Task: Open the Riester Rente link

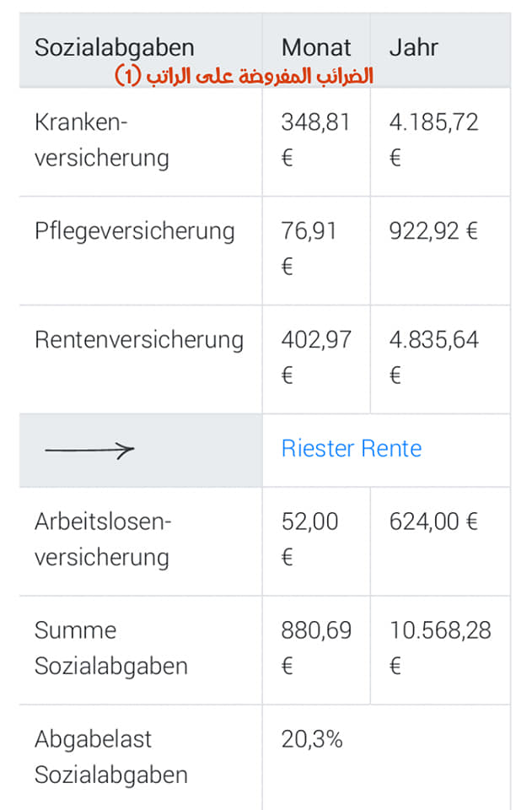Action: pos(352,448)
